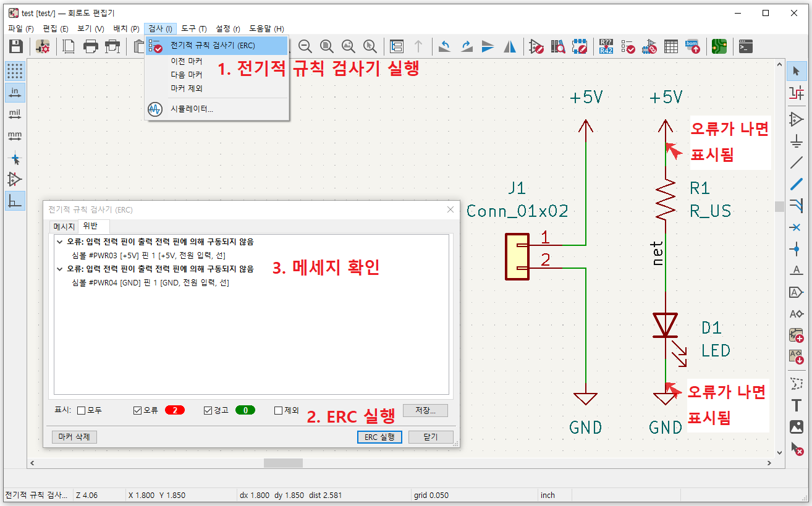Switch units to millimeters

click(x=15, y=136)
